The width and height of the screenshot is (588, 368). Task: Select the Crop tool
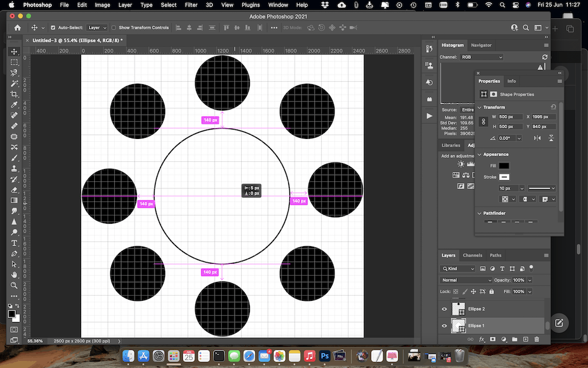pyautogui.click(x=14, y=94)
